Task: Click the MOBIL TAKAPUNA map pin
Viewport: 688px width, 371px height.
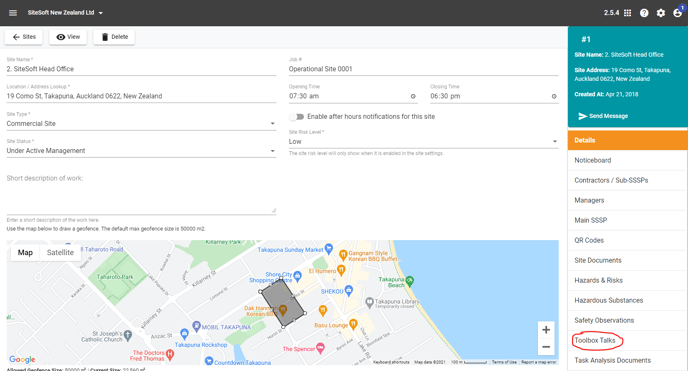Action: (197, 326)
